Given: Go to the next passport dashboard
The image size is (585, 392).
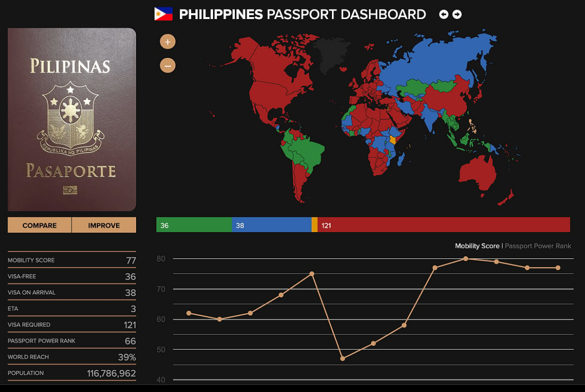Looking at the screenshot, I should (x=457, y=14).
